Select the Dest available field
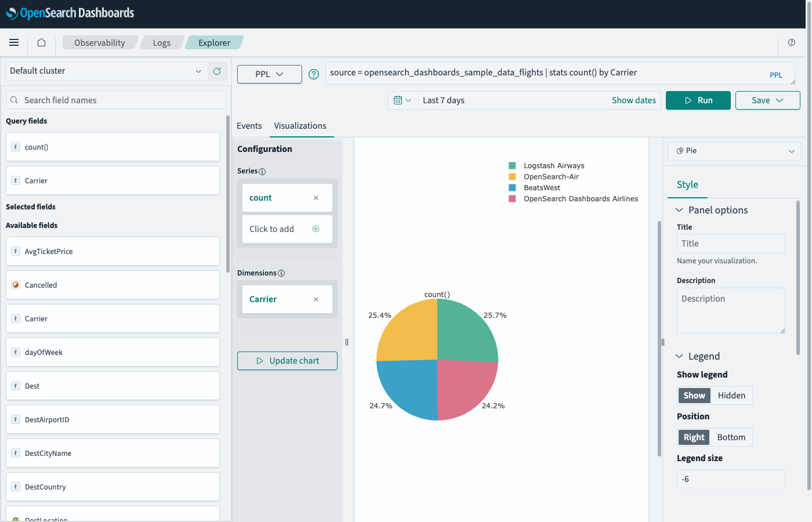Image resolution: width=812 pixels, height=522 pixels. (x=113, y=386)
